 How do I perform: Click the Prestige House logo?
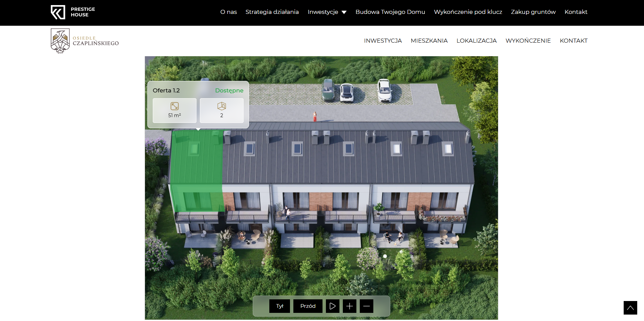click(x=73, y=12)
